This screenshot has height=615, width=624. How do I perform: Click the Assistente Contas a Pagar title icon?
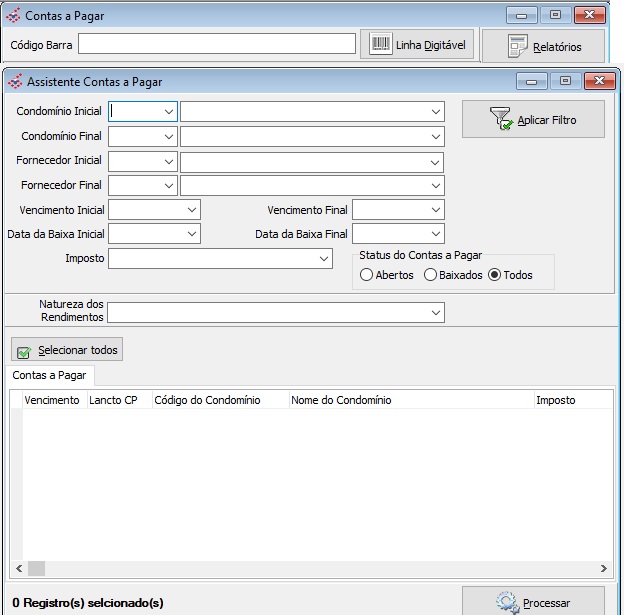tap(14, 82)
